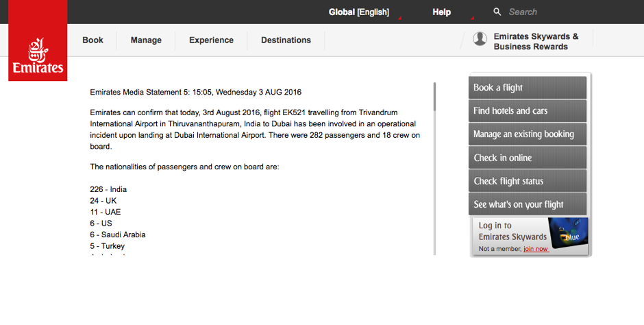Click the '11 - UAE' line
Screen dimensions: 644x325
[106, 212]
